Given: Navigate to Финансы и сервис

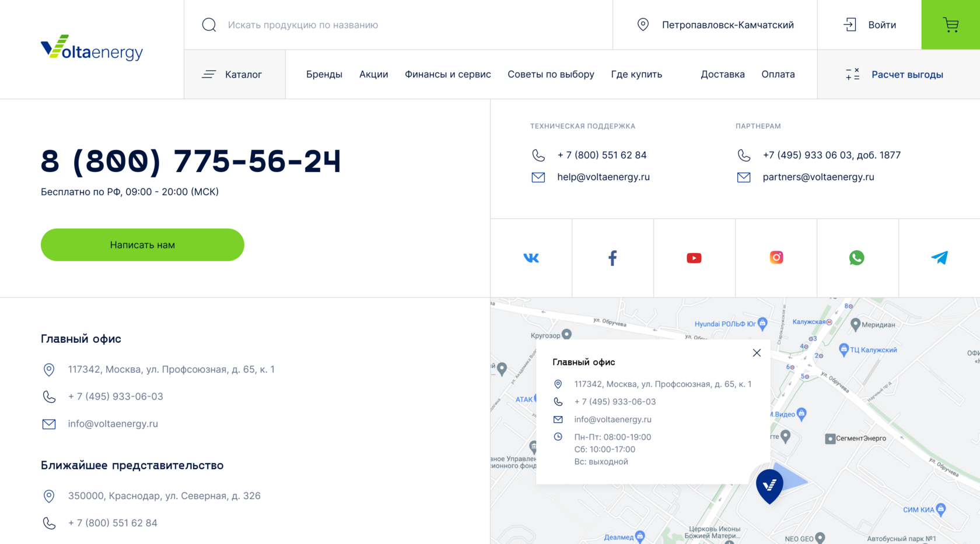Looking at the screenshot, I should pos(448,74).
